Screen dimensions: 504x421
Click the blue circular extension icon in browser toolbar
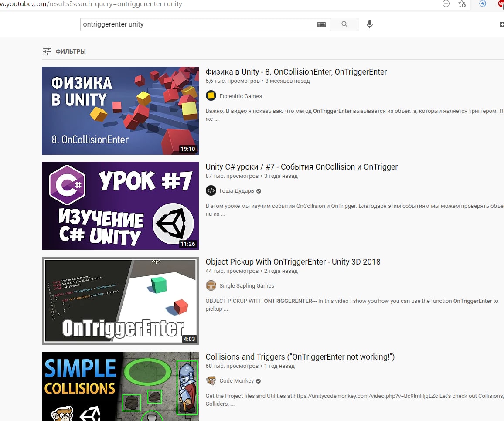(x=482, y=4)
